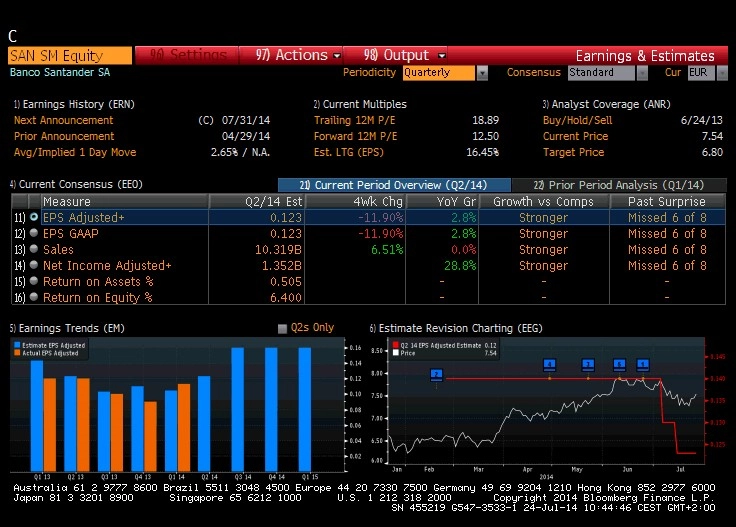Click the arrow beside Quarterly periodicity
Viewport: 736px width, 527px height.
(482, 73)
